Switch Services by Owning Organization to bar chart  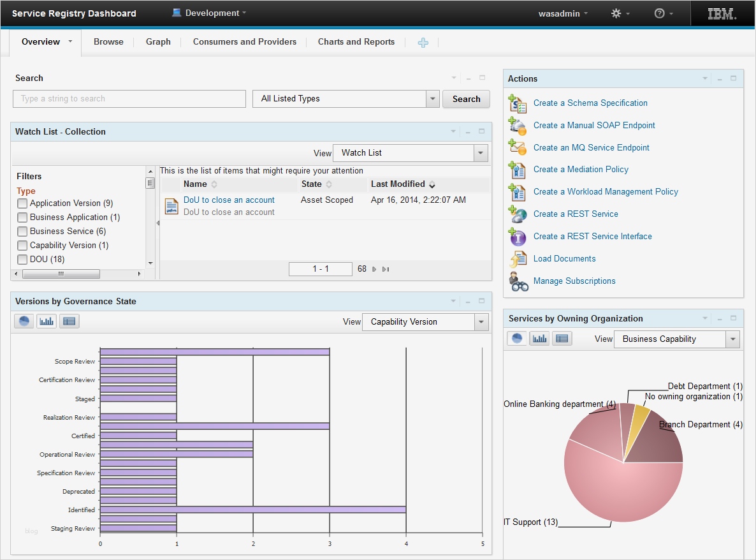click(x=539, y=339)
